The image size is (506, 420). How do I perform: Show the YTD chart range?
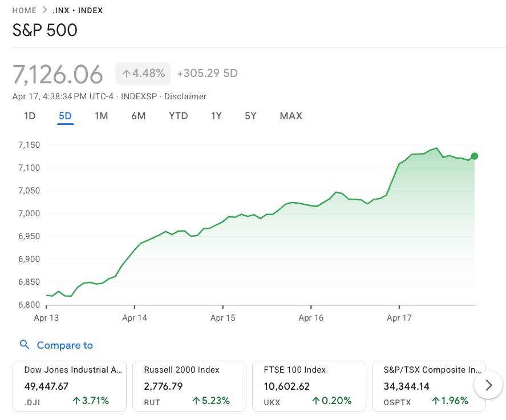[178, 116]
